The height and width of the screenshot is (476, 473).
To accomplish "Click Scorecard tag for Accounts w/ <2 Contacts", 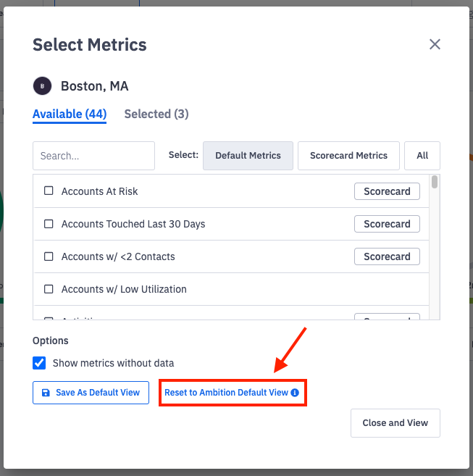I will 387,256.
